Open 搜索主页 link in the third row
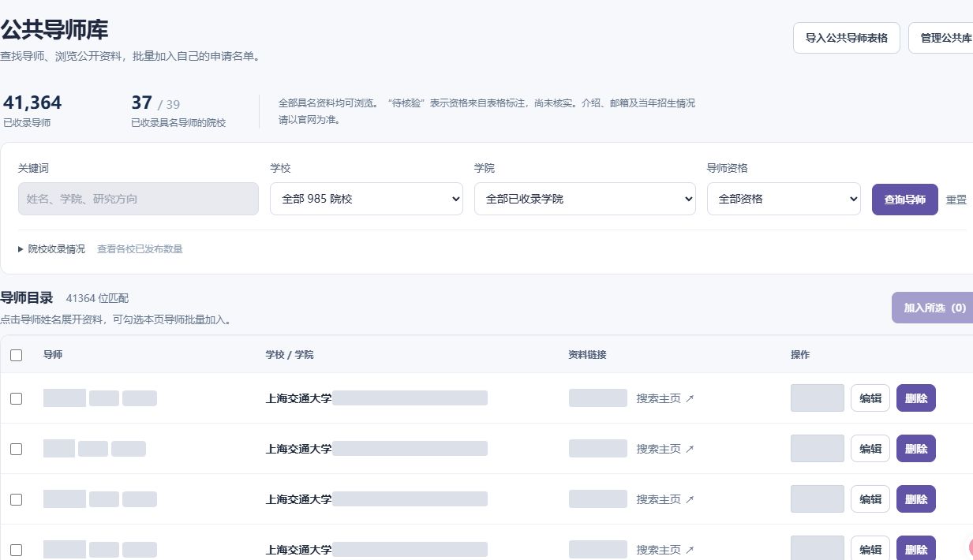The image size is (973, 560). coord(665,499)
